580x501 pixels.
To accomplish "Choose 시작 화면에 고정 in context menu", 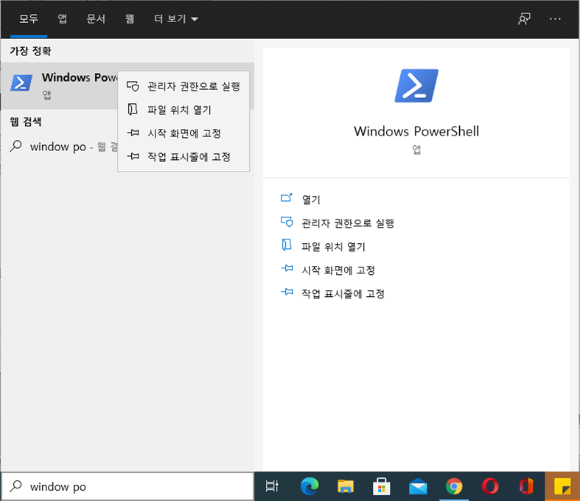I will (183, 133).
